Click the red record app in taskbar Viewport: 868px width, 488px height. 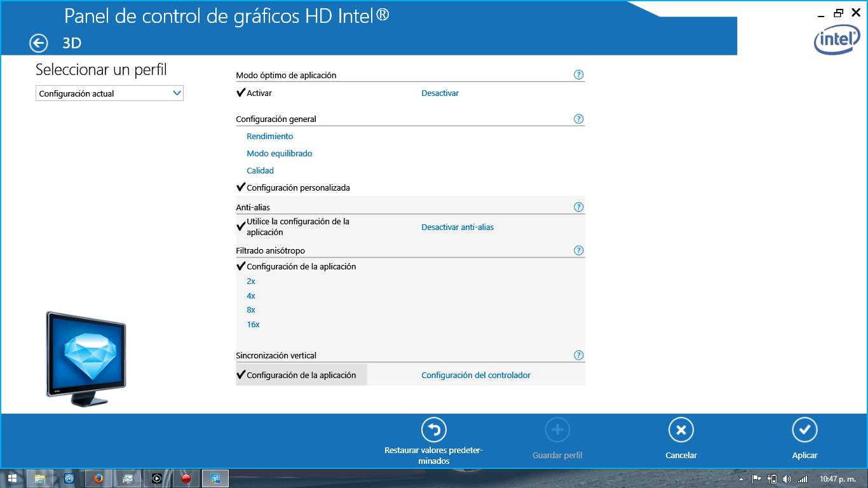(186, 478)
